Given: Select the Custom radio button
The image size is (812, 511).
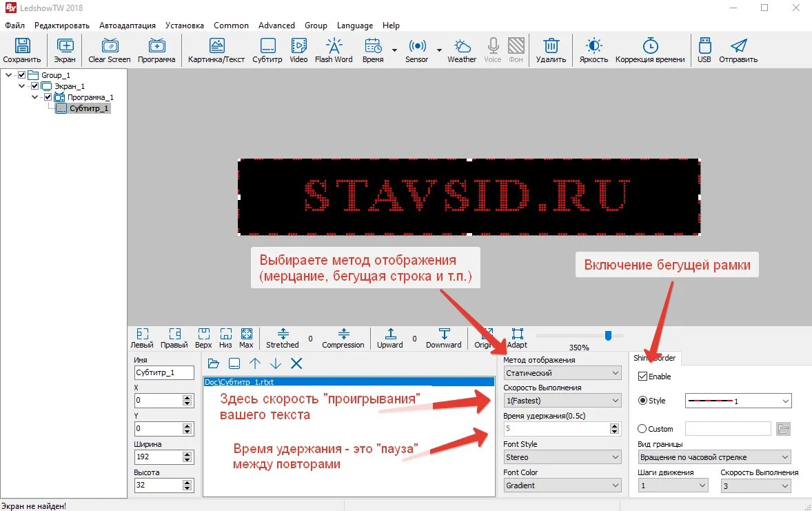Looking at the screenshot, I should pos(642,429).
